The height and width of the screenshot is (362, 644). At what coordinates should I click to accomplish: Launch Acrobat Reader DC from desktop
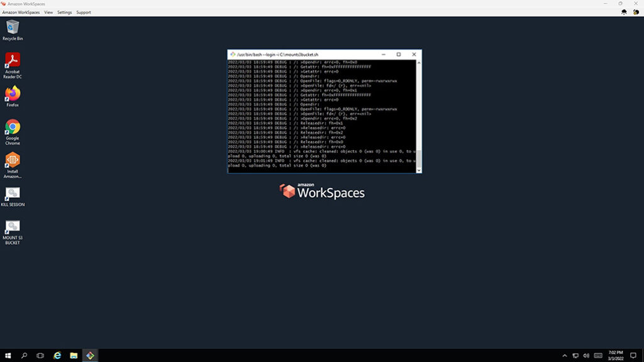coord(13,65)
